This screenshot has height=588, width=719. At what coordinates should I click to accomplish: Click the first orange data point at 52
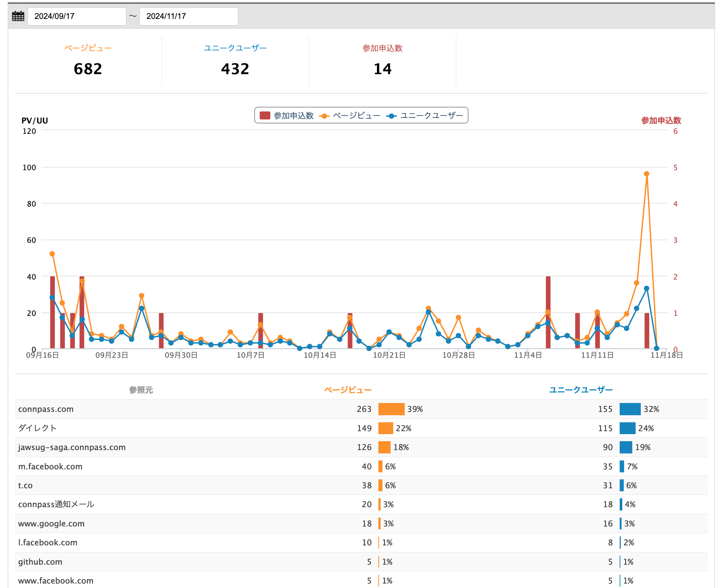tap(52, 254)
